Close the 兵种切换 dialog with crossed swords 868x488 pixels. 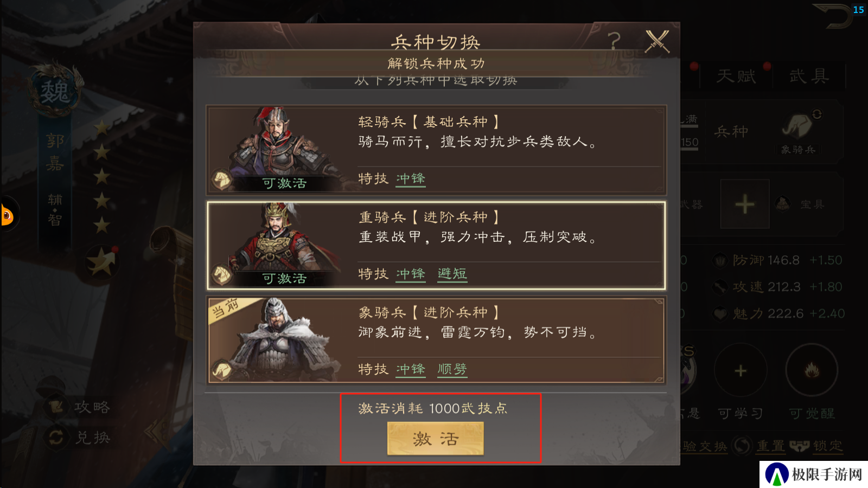click(x=657, y=41)
